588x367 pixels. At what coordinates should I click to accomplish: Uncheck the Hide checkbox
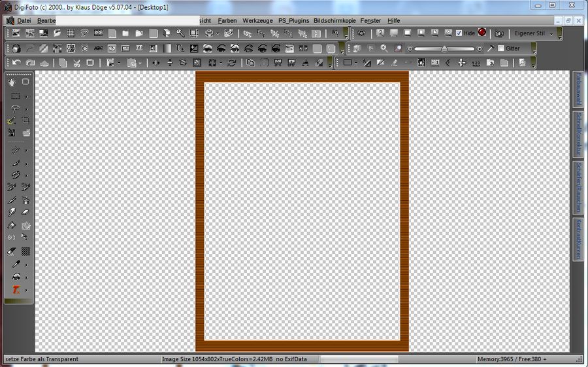(x=459, y=33)
